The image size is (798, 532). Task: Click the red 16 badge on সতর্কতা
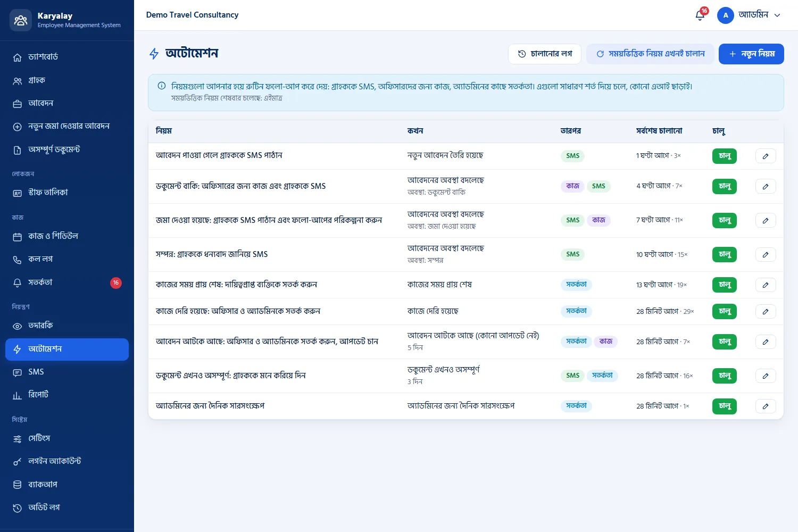pyautogui.click(x=116, y=282)
